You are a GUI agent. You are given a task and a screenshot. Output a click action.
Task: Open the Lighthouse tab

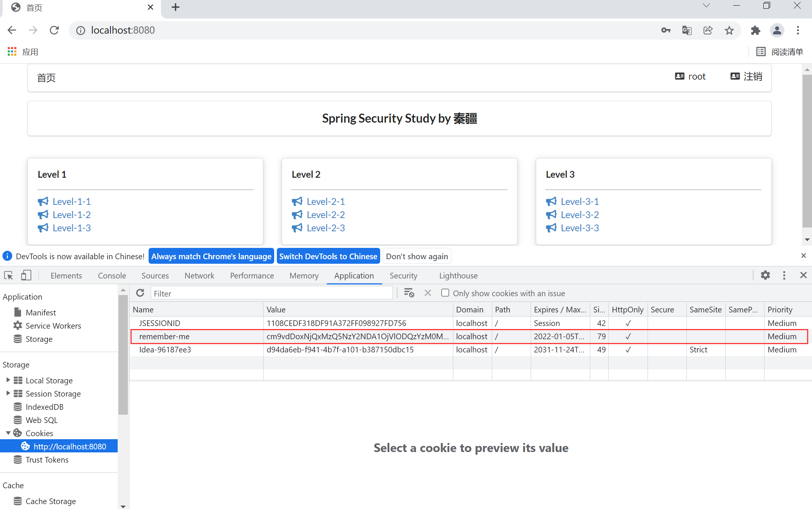pos(458,276)
